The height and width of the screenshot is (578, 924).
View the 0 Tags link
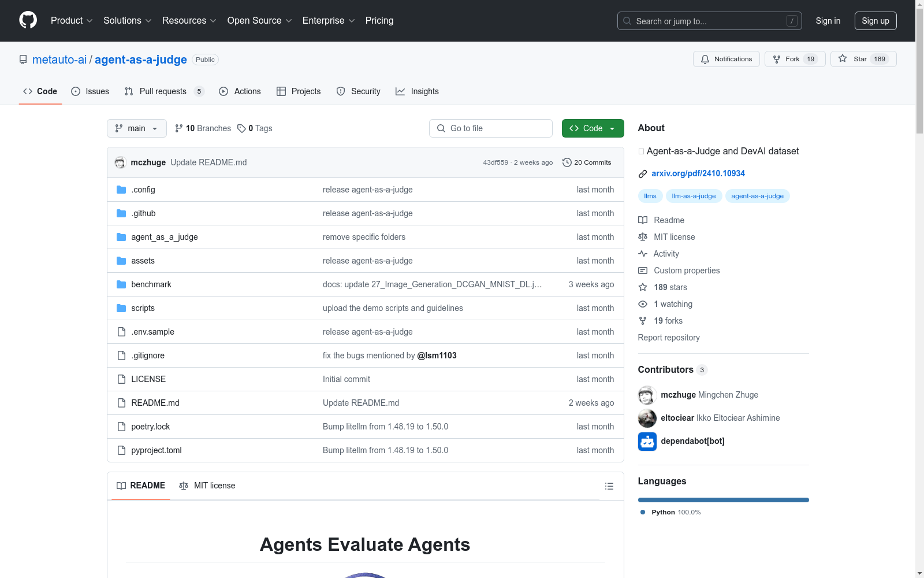[255, 128]
